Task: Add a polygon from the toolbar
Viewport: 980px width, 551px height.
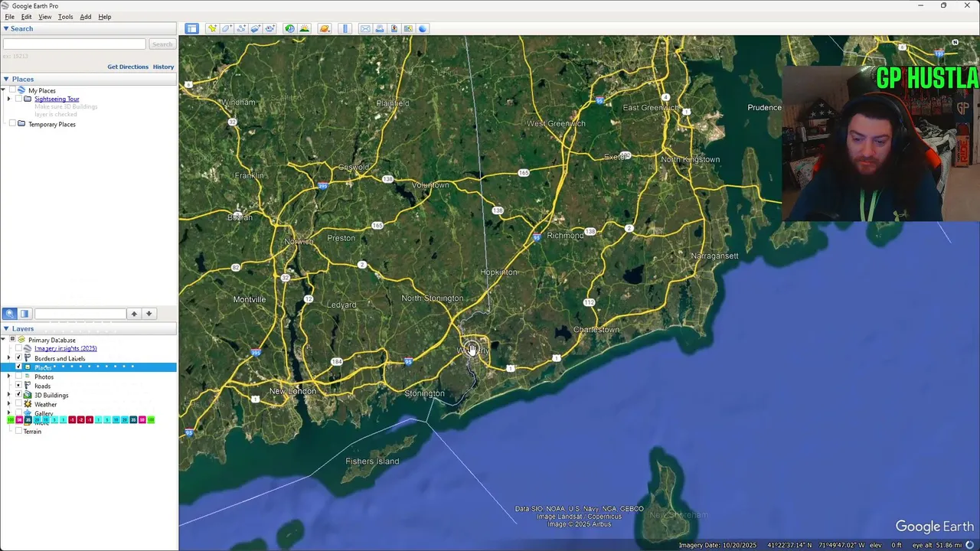Action: point(227,28)
